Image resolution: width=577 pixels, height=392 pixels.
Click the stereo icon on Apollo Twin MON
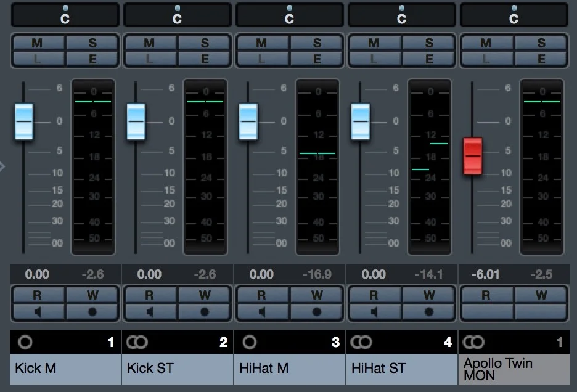[473, 342]
